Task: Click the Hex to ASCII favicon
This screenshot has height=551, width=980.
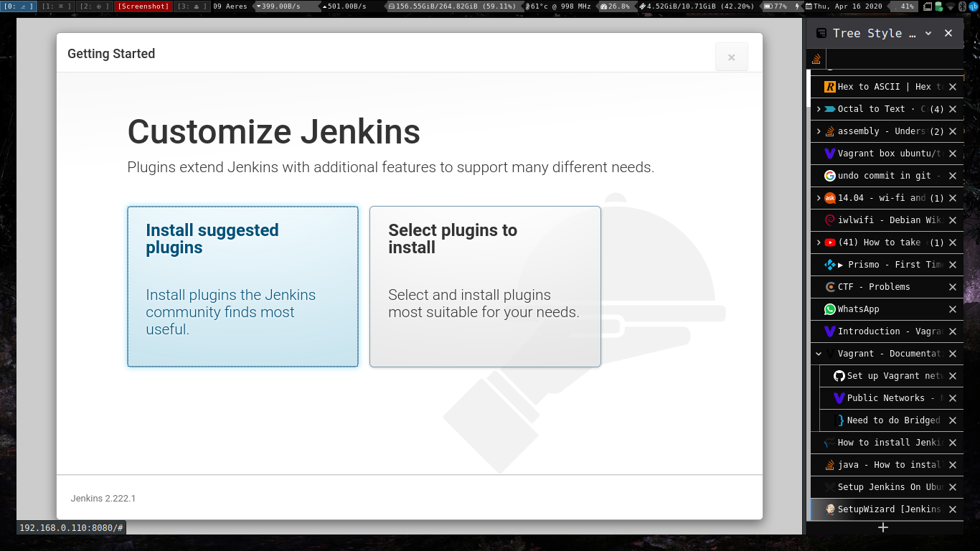Action: click(830, 87)
